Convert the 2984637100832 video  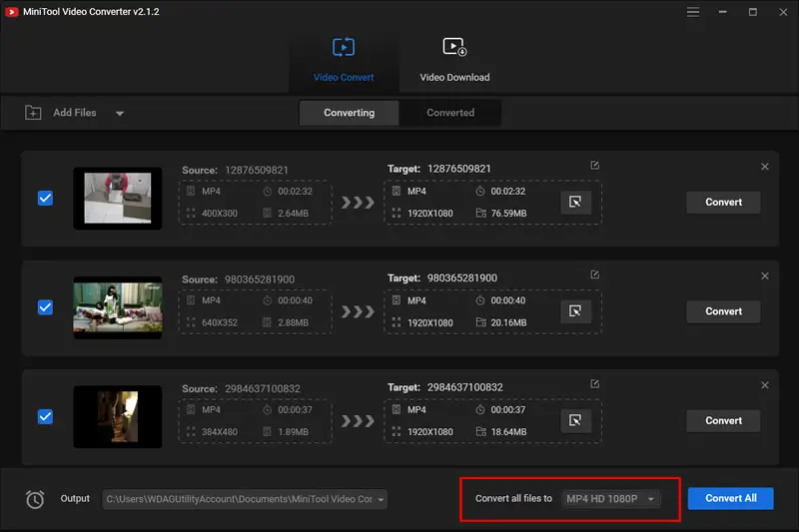[x=723, y=420]
